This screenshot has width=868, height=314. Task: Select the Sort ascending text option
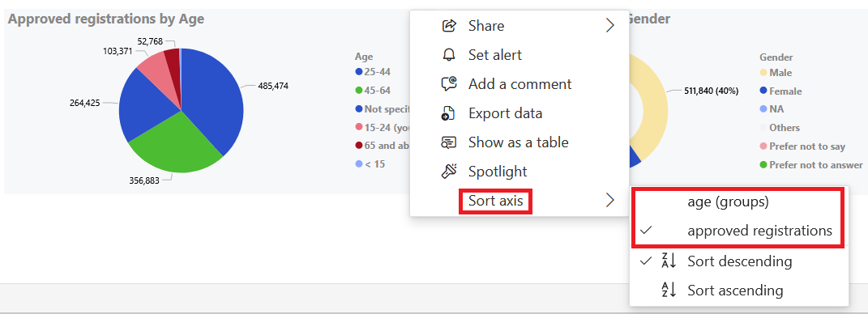tap(735, 290)
